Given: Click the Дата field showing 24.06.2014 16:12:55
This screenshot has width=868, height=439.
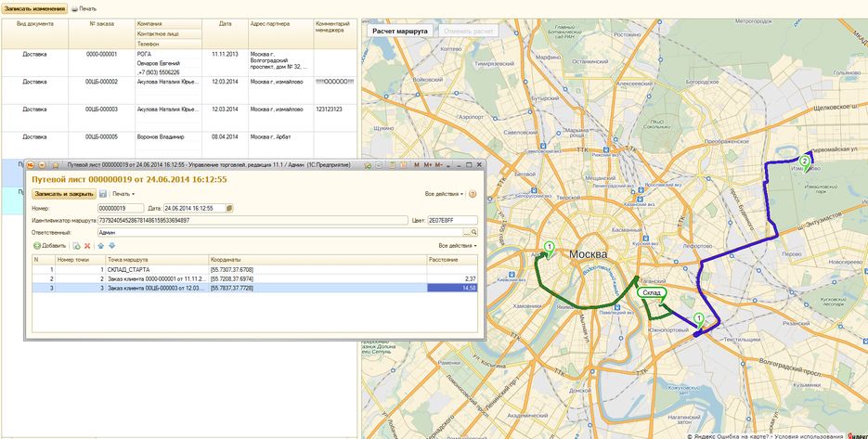Looking at the screenshot, I should [194, 208].
